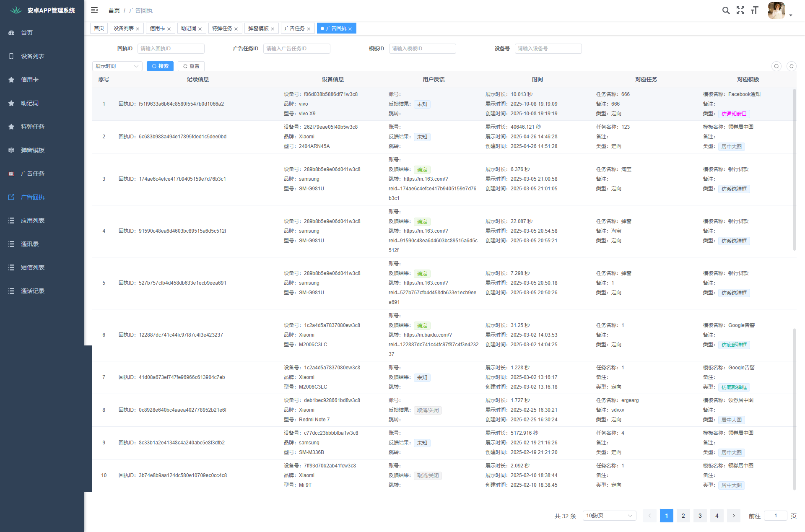805x532 pixels.
Task: Toggle fullscreen mode icon
Action: [x=740, y=10]
